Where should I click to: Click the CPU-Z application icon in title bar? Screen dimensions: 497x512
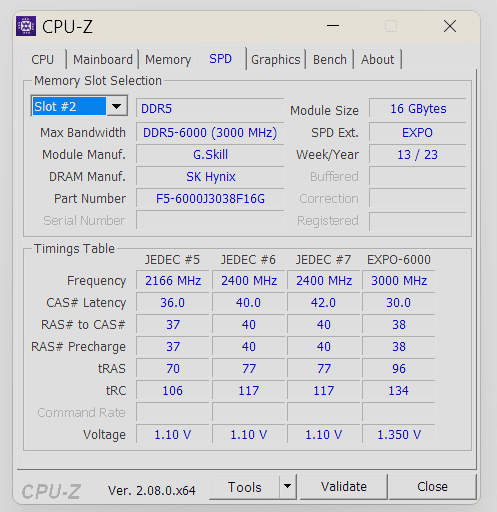tap(26, 26)
